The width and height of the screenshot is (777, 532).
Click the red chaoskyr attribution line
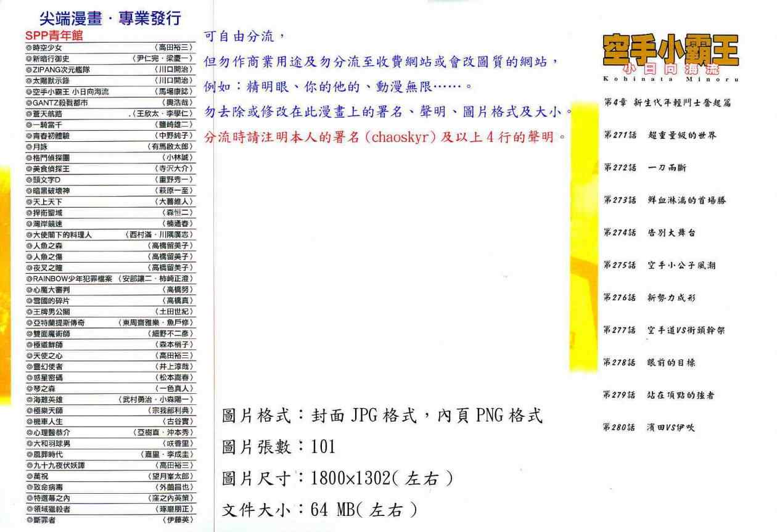[385, 137]
